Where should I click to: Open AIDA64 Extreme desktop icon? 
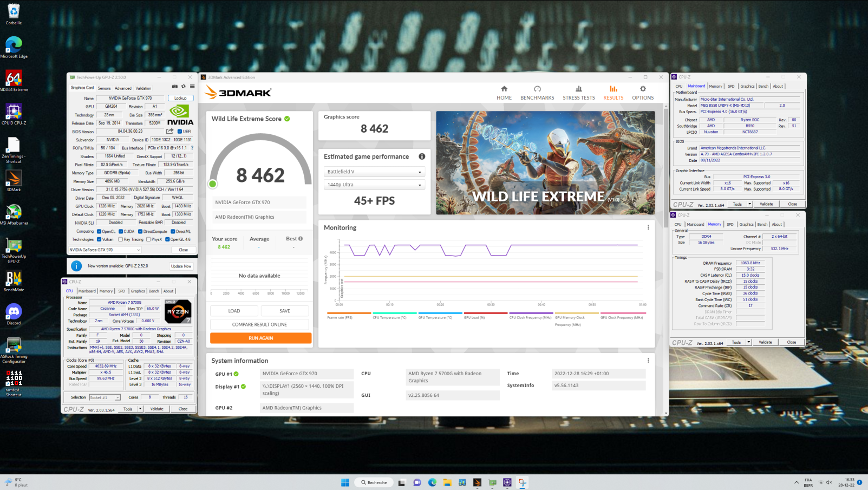[14, 81]
